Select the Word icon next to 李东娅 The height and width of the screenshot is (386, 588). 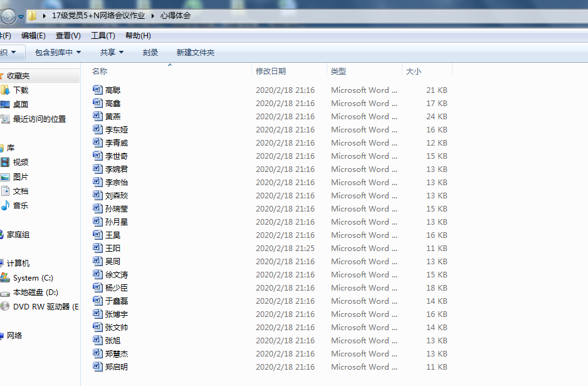tap(97, 129)
